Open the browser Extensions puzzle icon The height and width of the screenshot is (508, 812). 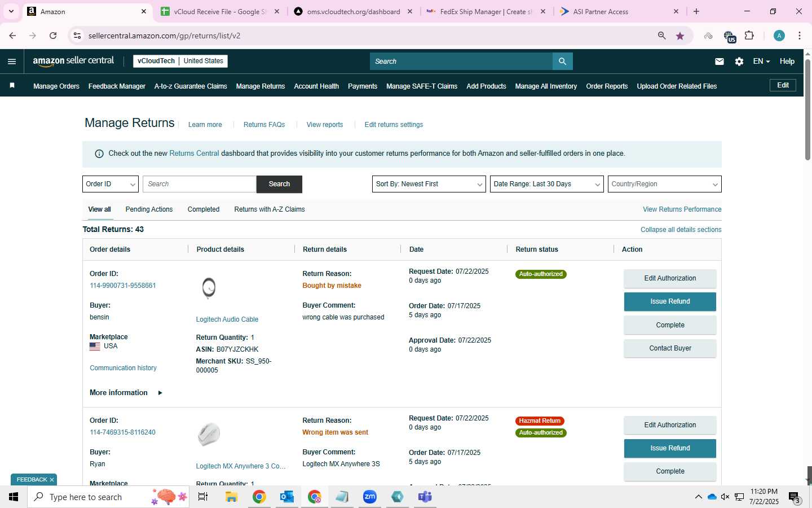click(x=749, y=36)
